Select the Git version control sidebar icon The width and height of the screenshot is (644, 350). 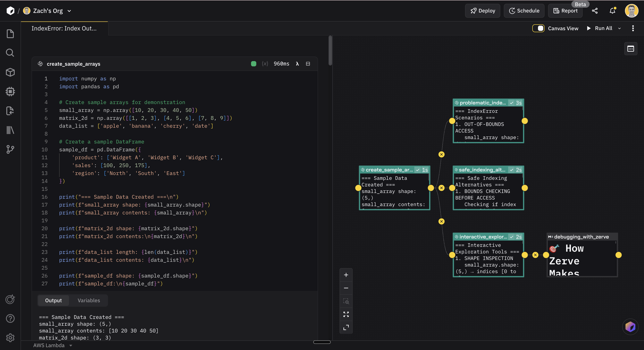pyautogui.click(x=10, y=150)
